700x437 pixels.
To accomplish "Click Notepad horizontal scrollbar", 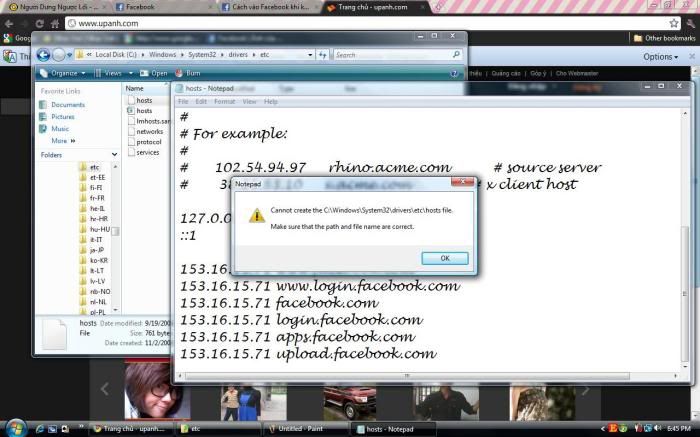I will 407,376.
